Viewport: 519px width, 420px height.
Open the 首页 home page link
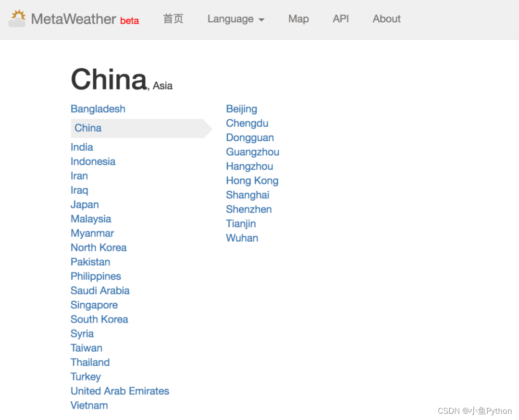coord(173,19)
